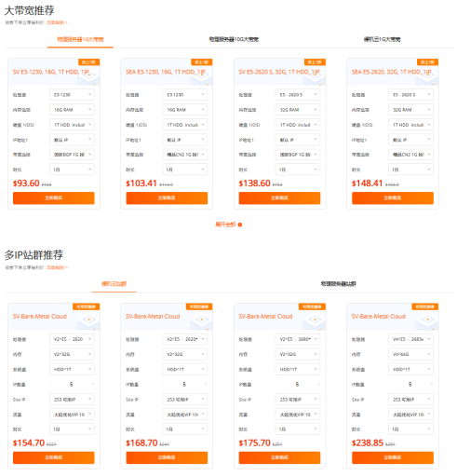Open 64G memory dropdown on $238.85 card
457x476 pixels.
click(x=410, y=354)
